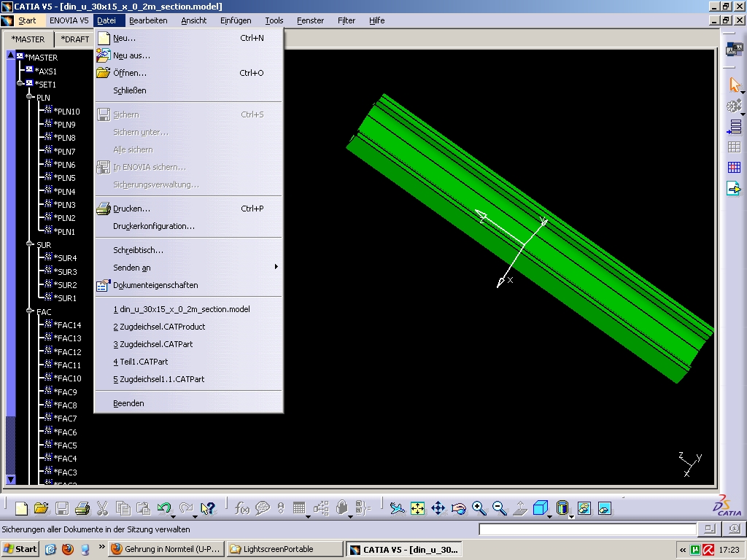Select Schließen in the Datei menu
The image size is (747, 560).
click(x=189, y=90)
